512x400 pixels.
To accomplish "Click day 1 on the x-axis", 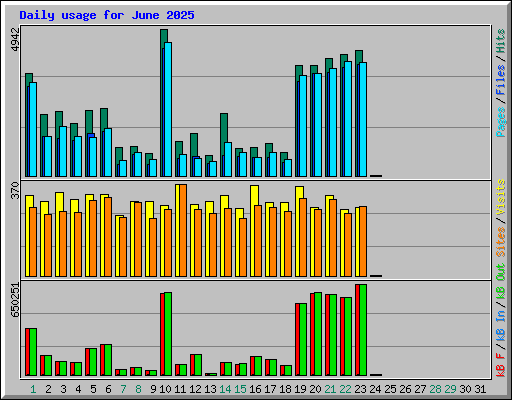I will click(33, 389).
